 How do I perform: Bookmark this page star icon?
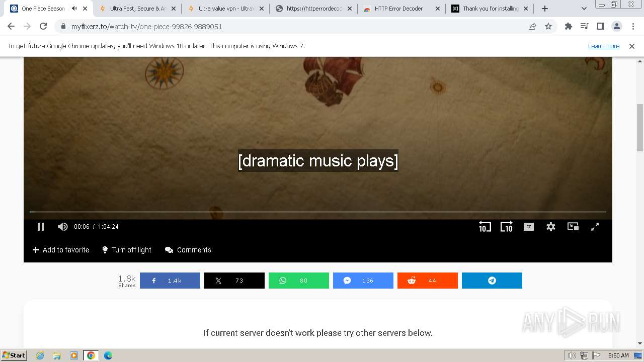548,27
